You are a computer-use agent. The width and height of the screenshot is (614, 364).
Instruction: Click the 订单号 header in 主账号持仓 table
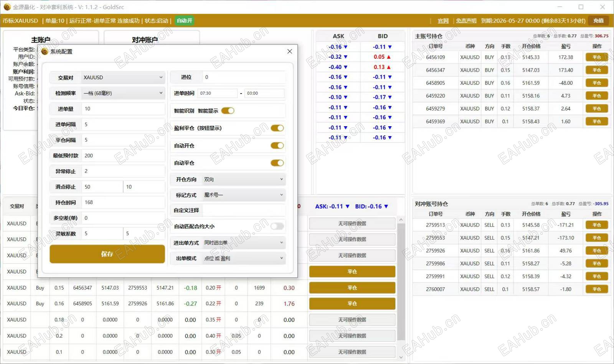click(x=436, y=46)
